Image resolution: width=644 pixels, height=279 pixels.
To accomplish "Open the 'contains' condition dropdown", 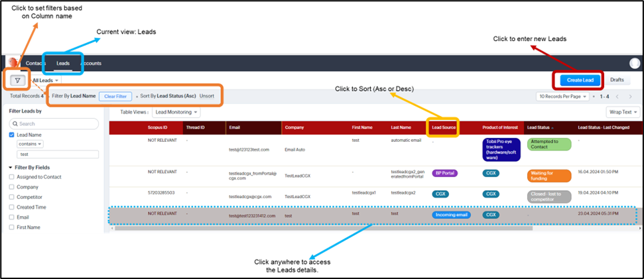I will tap(31, 144).
